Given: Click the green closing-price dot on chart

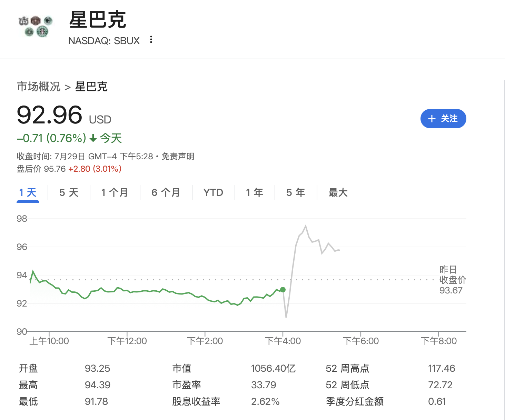Looking at the screenshot, I should coord(283,290).
